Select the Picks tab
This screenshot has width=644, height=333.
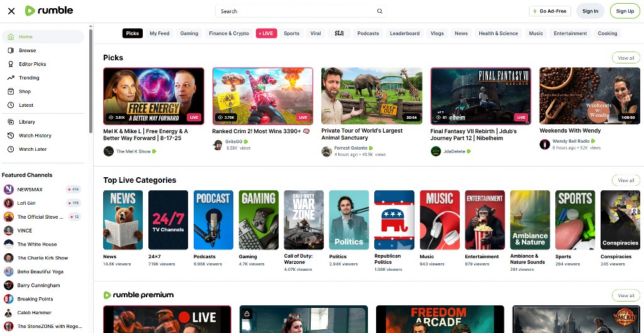(x=132, y=33)
